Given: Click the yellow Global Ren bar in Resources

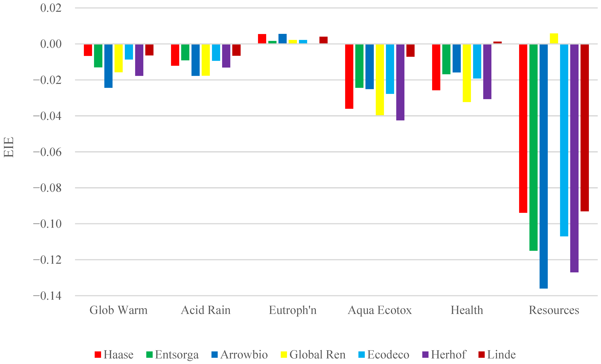Looking at the screenshot, I should coord(554,38).
